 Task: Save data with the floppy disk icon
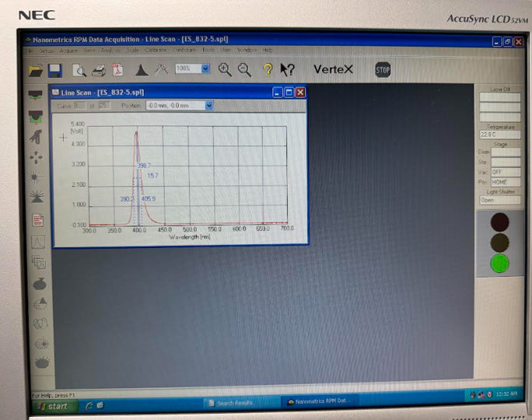tap(54, 70)
